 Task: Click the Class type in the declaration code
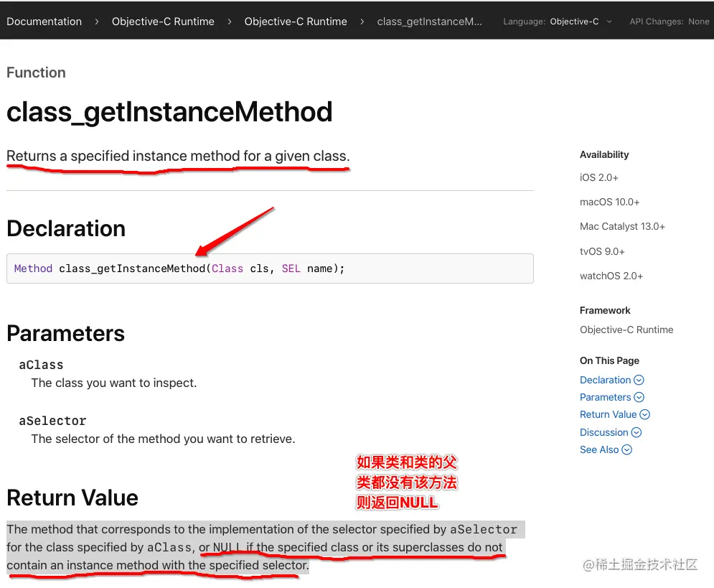coord(227,269)
